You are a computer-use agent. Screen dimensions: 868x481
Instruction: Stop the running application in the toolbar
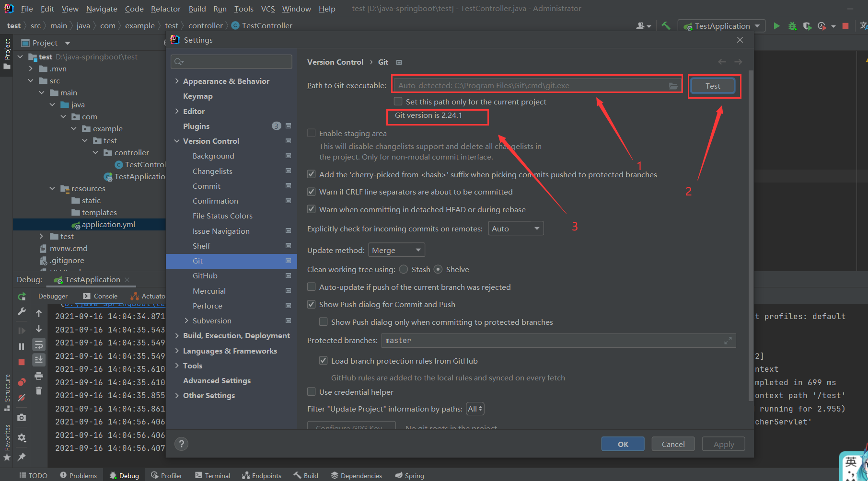845,26
